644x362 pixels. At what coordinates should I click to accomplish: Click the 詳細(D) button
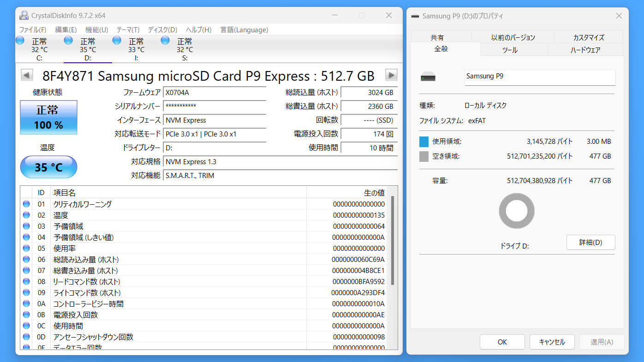point(590,242)
